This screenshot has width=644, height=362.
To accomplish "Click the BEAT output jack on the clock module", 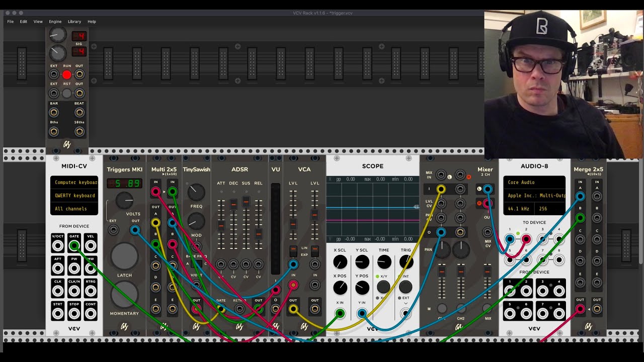I will coord(79,113).
